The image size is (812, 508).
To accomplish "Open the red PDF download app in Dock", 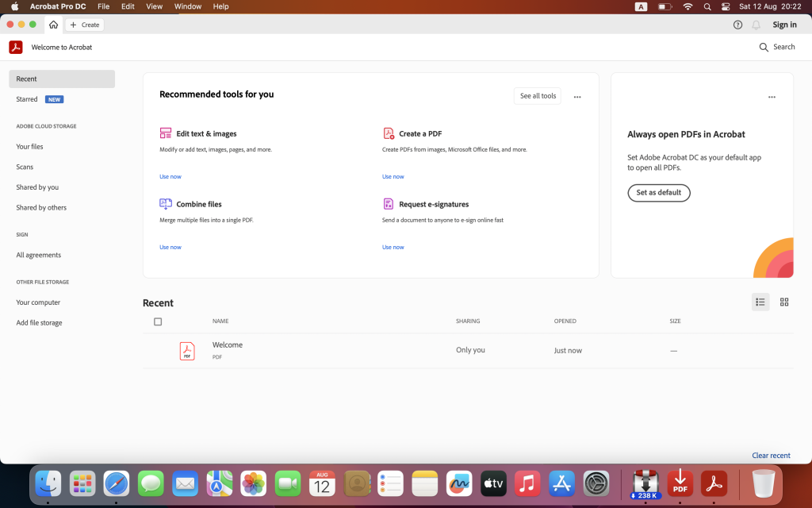I will pyautogui.click(x=680, y=483).
